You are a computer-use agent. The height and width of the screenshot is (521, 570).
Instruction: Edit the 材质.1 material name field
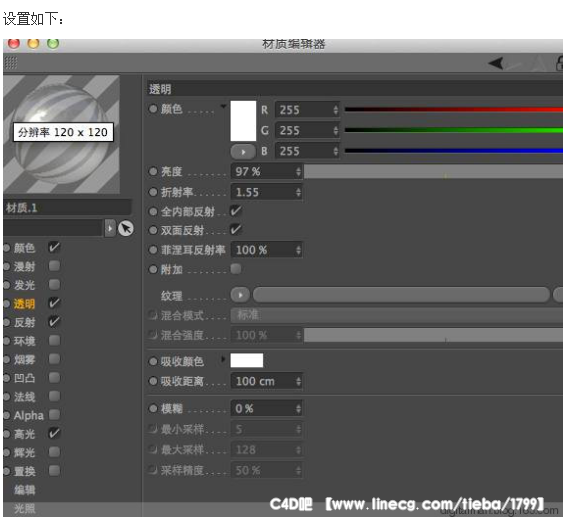[x=68, y=208]
